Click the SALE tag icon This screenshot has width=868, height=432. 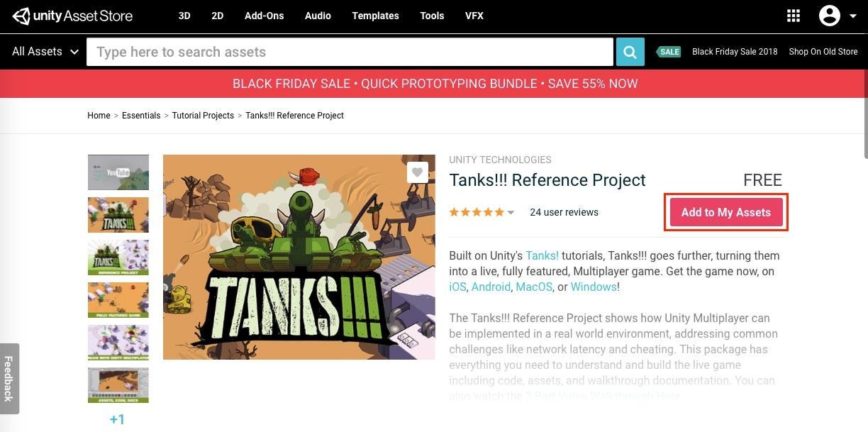coord(669,52)
